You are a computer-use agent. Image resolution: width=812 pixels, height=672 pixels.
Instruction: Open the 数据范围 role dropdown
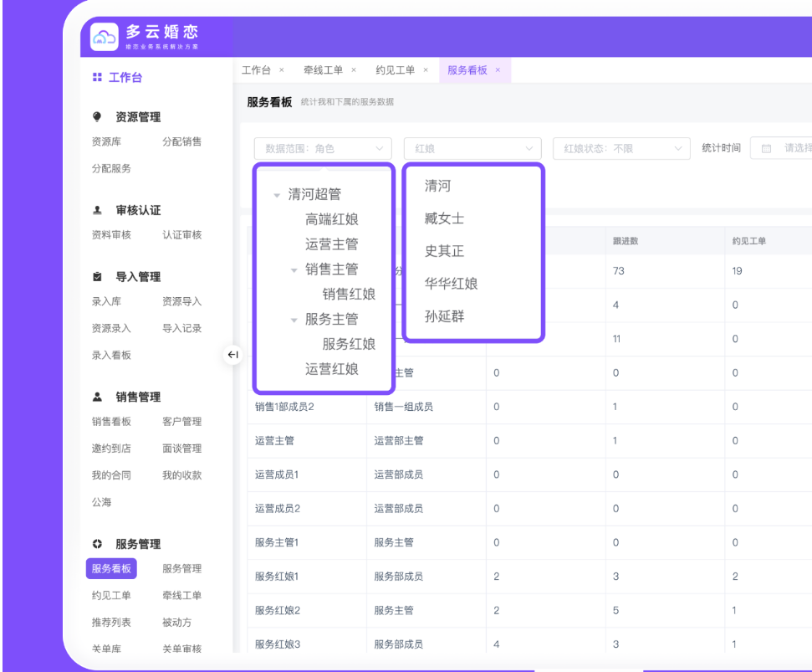click(x=323, y=149)
